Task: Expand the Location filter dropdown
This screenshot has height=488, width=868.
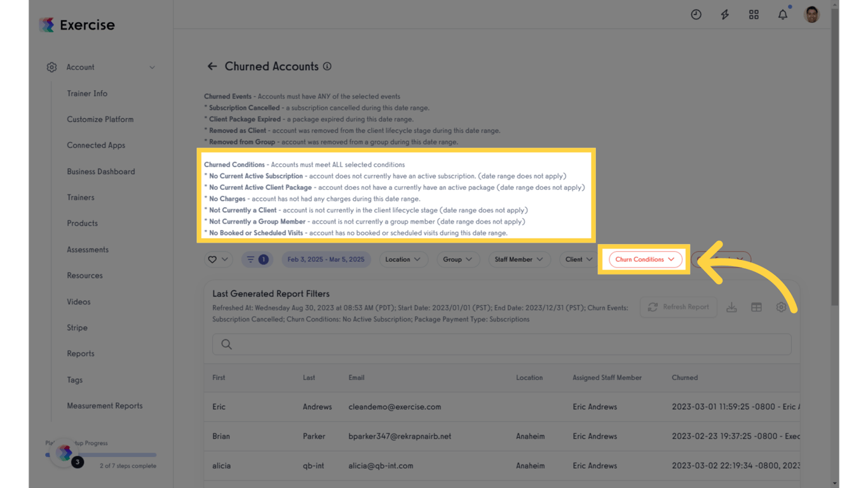Action: [403, 259]
